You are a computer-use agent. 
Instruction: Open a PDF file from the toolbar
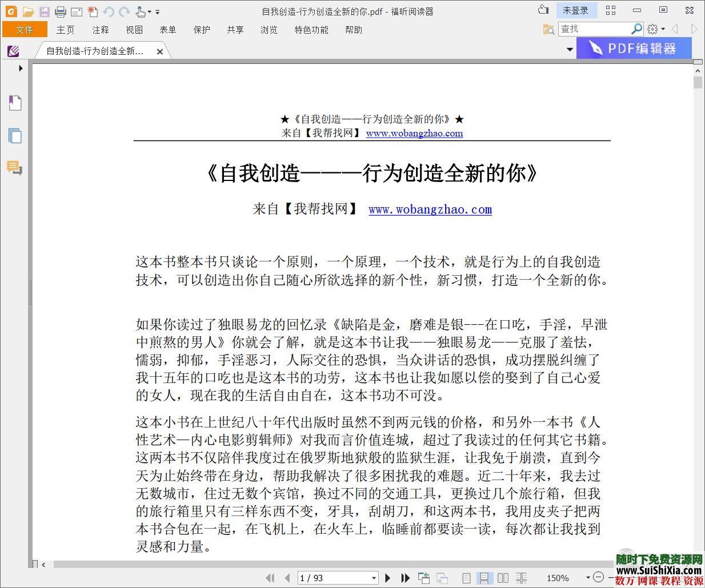coord(29,10)
